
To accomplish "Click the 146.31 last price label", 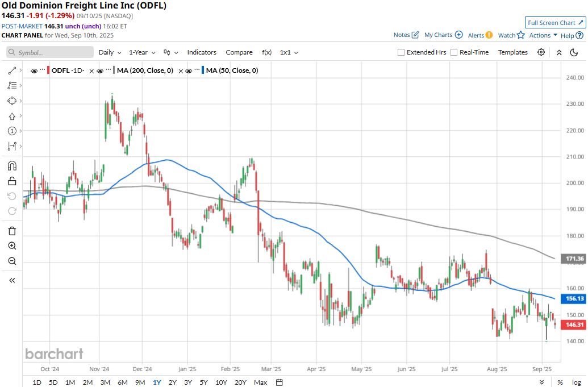I will tap(573, 324).
